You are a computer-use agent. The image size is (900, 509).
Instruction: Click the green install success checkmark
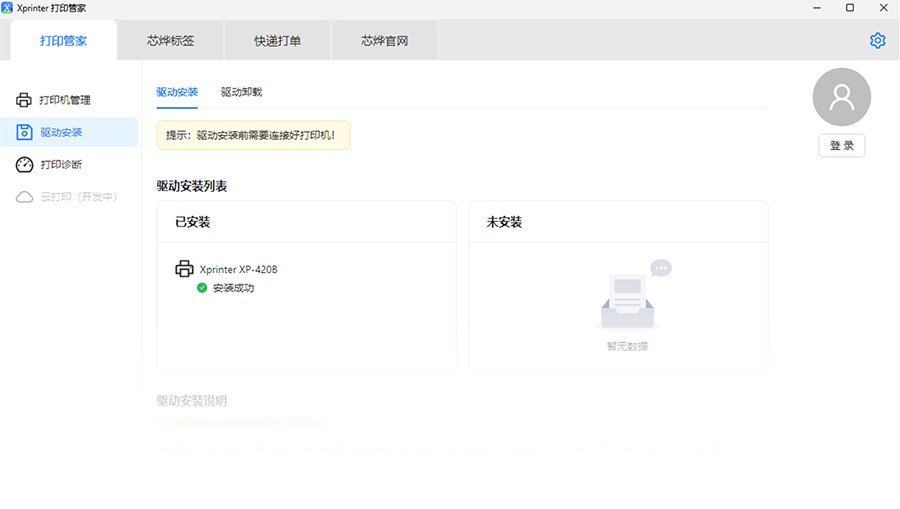point(202,288)
